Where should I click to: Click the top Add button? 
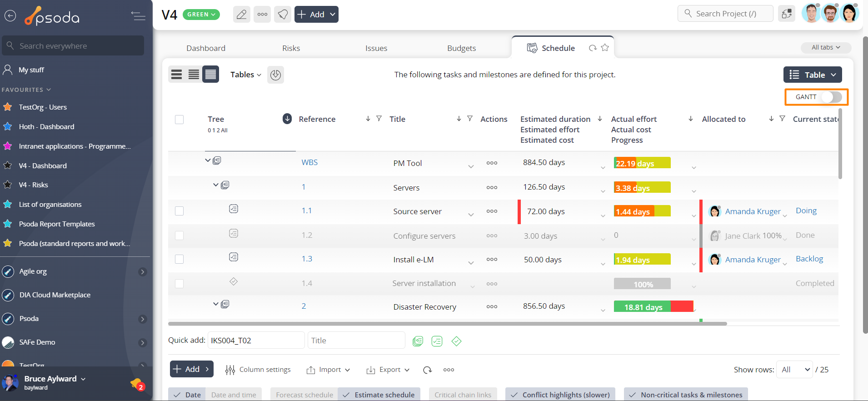point(316,15)
